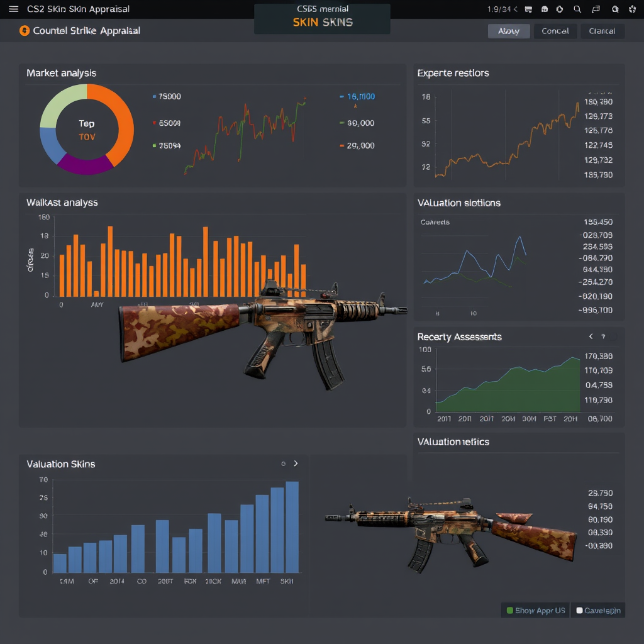Click the 170,380 value in Recerty Assessents
Screen dimensions: 644x644
(x=598, y=356)
